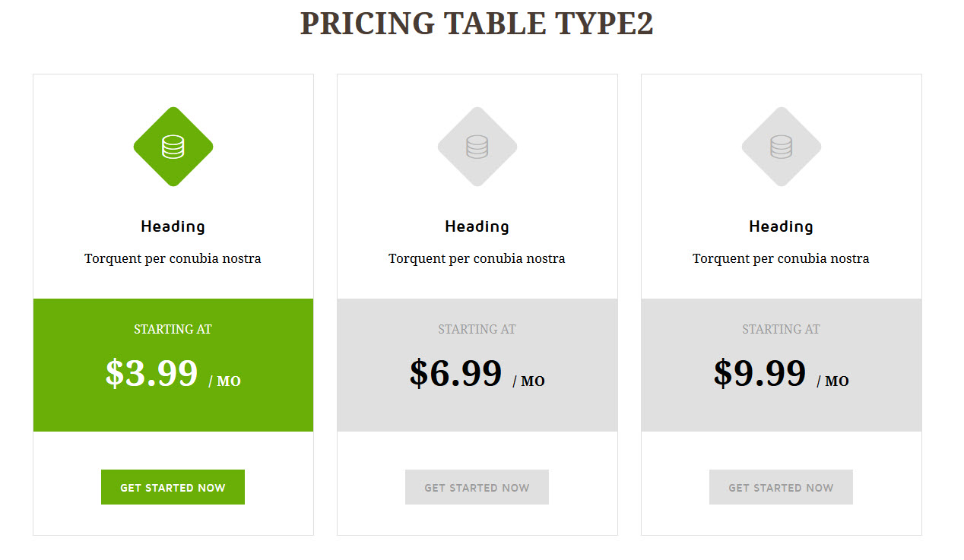Click the / MO label beside $9.99
The width and height of the screenshot is (964, 560).
pos(832,381)
